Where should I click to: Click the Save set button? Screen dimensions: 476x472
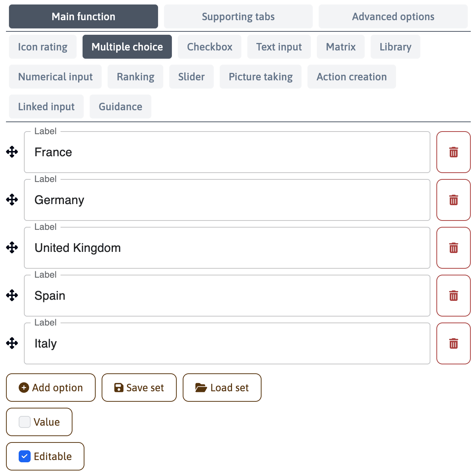(x=139, y=388)
